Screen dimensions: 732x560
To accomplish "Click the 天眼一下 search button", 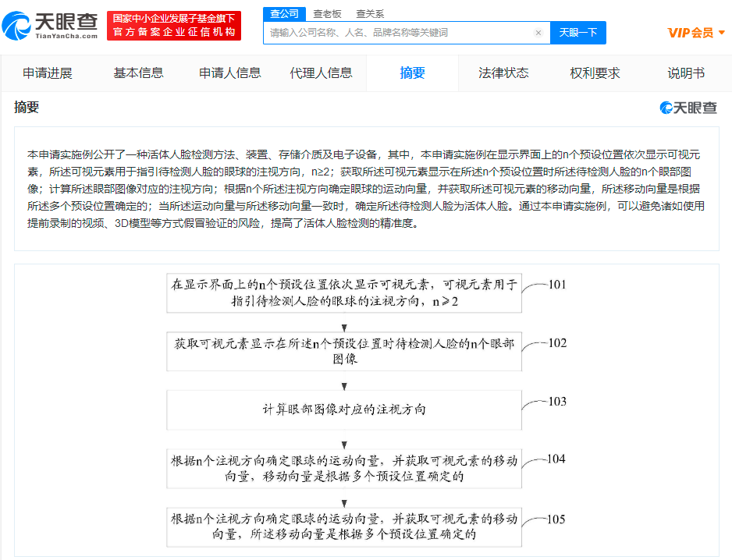I will (x=578, y=33).
